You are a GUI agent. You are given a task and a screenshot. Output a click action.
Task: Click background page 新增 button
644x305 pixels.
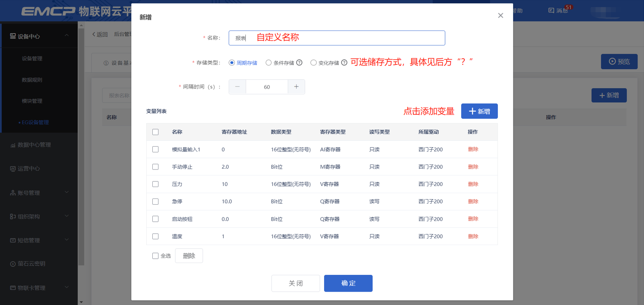pyautogui.click(x=609, y=95)
